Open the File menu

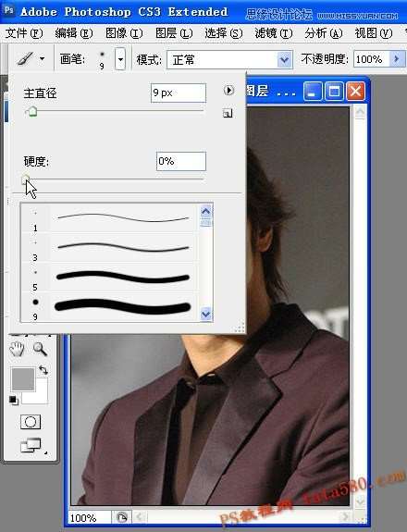(24, 33)
